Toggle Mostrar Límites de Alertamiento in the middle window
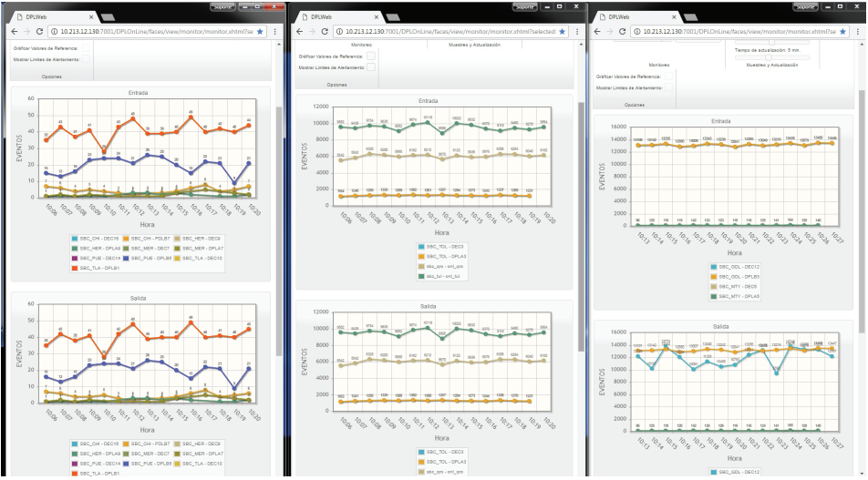The width and height of the screenshot is (868, 480). click(371, 67)
